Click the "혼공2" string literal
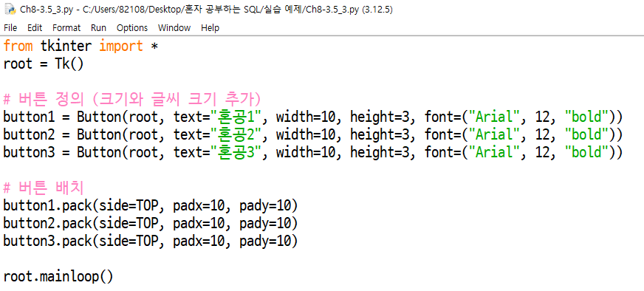This screenshot has width=644, height=291. [x=236, y=134]
